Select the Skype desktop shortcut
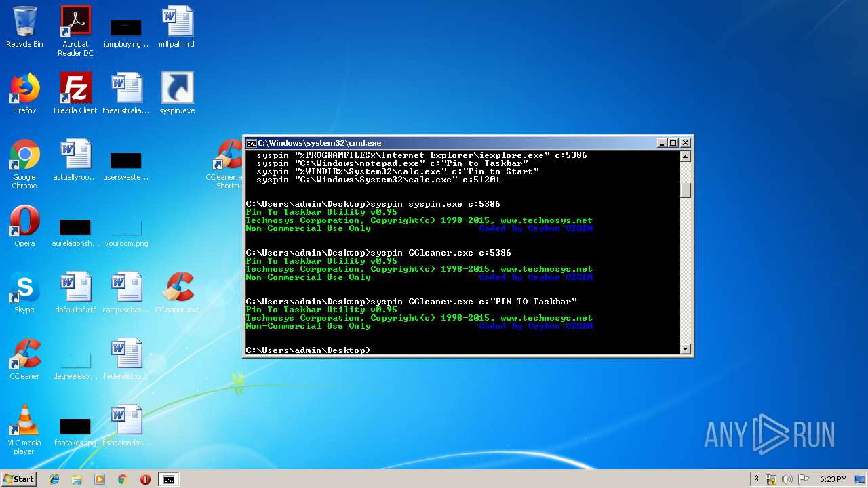This screenshot has width=868, height=488. (x=24, y=293)
